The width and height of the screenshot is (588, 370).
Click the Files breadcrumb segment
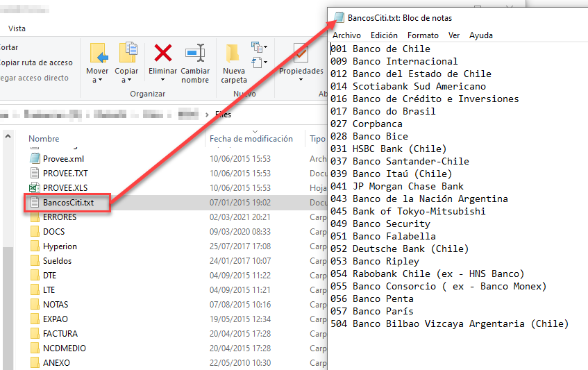(x=223, y=115)
